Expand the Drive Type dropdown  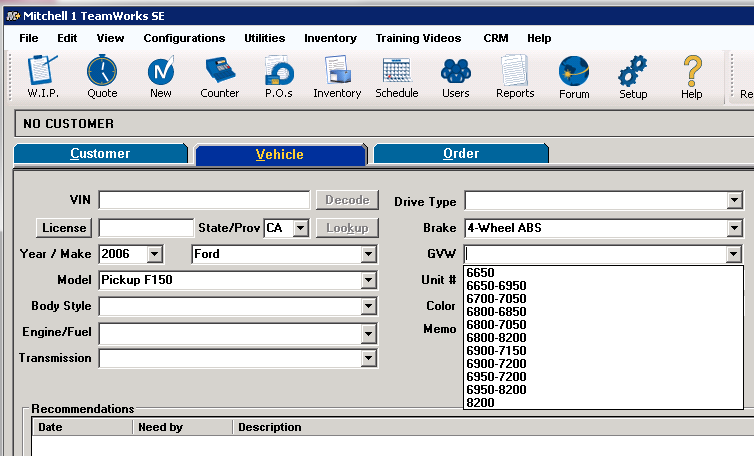(x=734, y=200)
